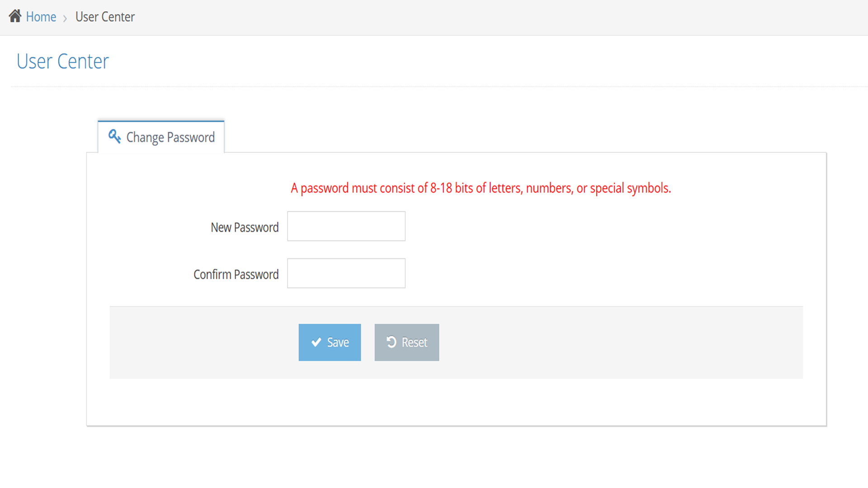This screenshot has height=488, width=868.
Task: Click the checkmark icon on Save
Action: coord(316,343)
